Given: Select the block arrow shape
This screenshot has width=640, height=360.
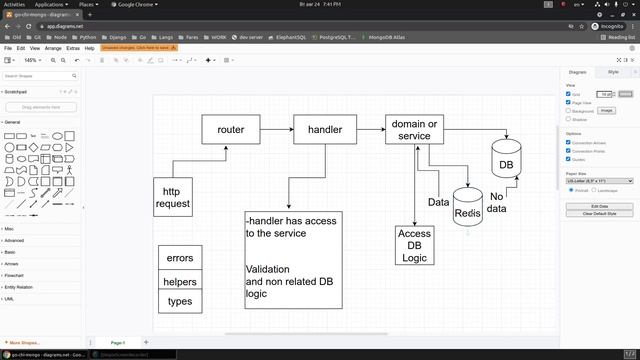Looking at the screenshot, I should 58,193.
